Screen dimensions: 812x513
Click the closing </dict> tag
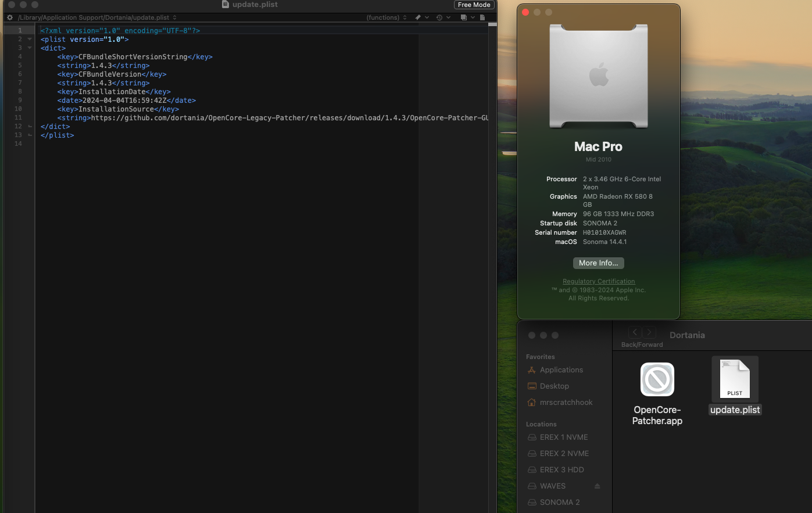click(55, 127)
